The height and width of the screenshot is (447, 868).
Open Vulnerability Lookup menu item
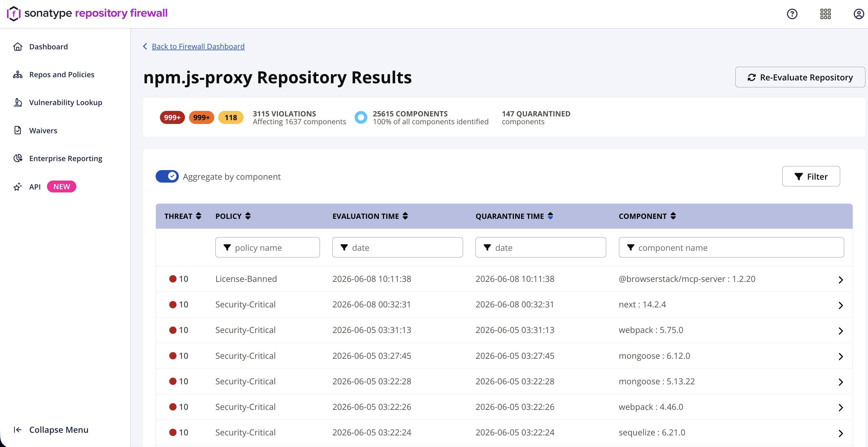point(66,102)
